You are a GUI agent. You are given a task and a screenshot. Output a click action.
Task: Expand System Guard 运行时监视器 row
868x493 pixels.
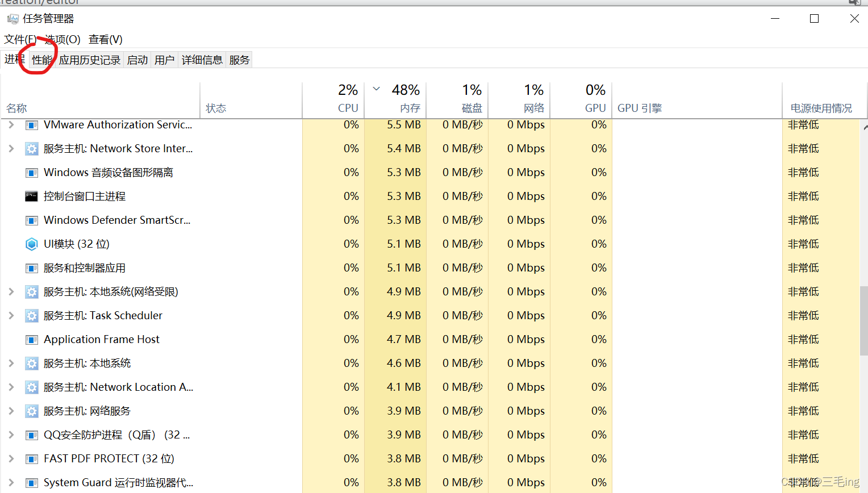pyautogui.click(x=11, y=482)
